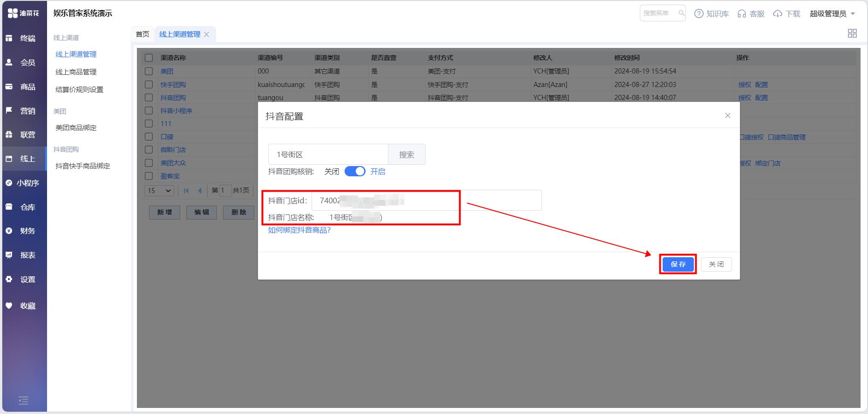Open 线上商品管理 in the submenu
Image resolution: width=868 pixels, height=414 pixels.
[x=76, y=72]
